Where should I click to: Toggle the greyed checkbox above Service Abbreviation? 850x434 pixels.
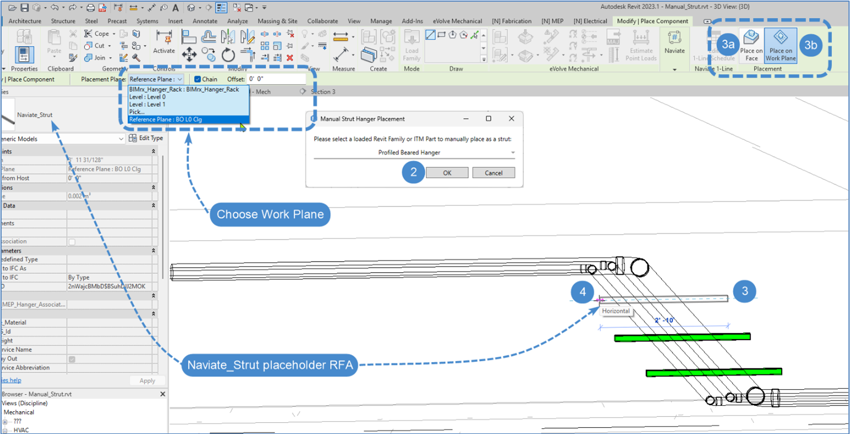[72, 359]
